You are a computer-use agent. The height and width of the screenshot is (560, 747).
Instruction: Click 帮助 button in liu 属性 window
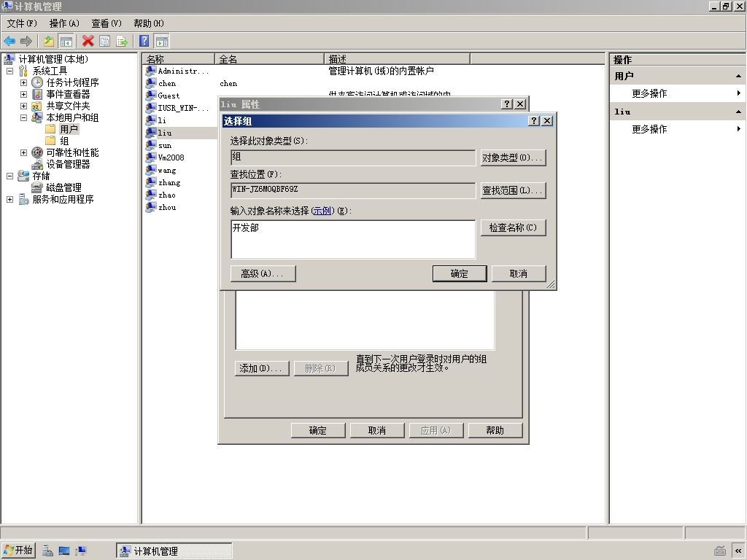point(495,430)
